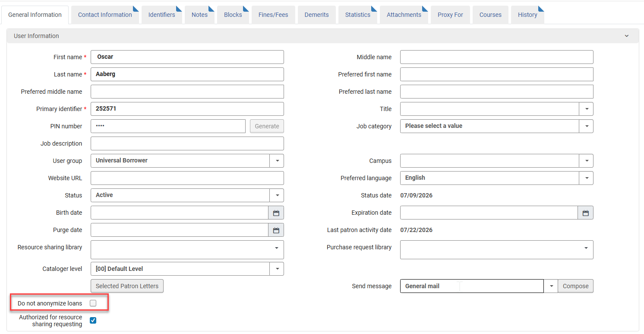Switch to the Fines/Fees tab
Screen dimensions: 644x334
point(273,15)
